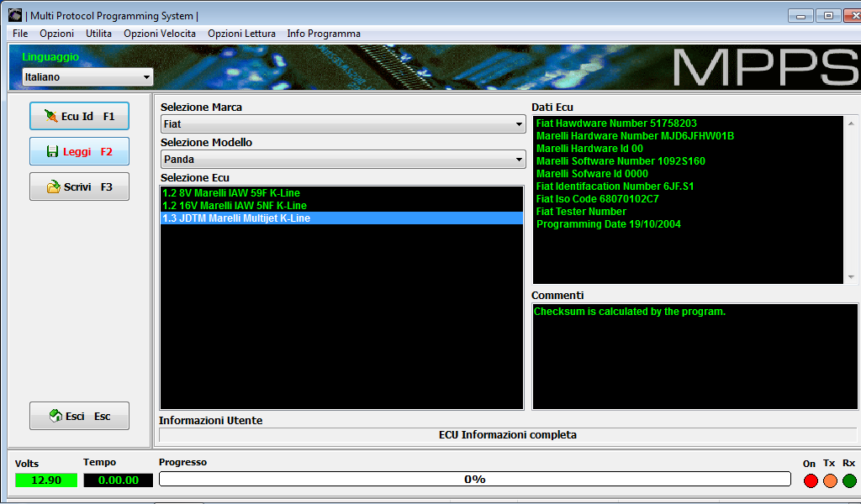Click the Scrivi F3 write button
Screen dimensions: 861x504
(x=79, y=186)
